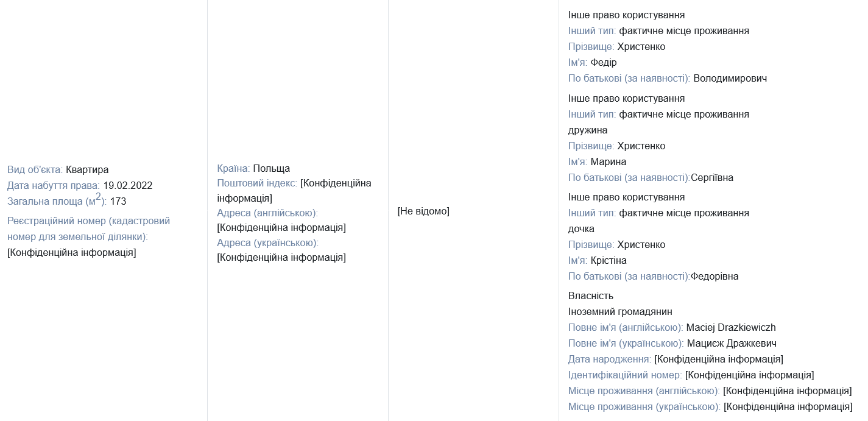Screen dimensions: 868x421
Task: Click the first name "Федір"
Action: pos(604,63)
